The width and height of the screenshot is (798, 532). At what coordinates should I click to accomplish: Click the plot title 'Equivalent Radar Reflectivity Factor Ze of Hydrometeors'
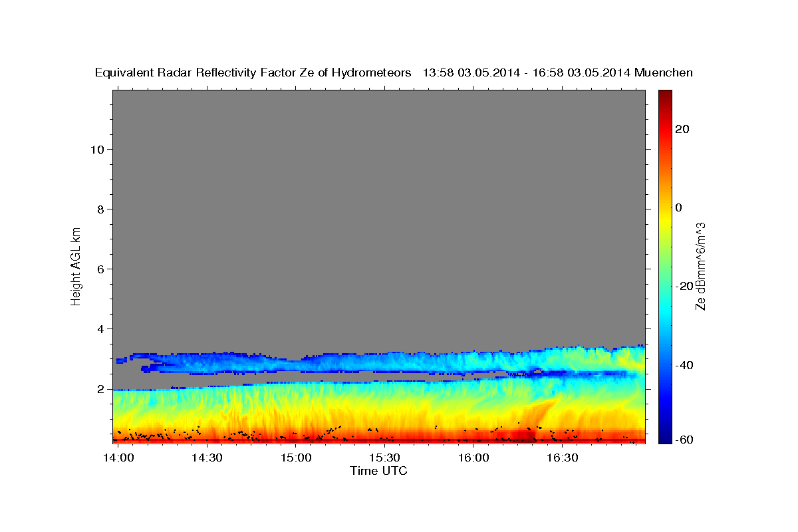click(253, 72)
